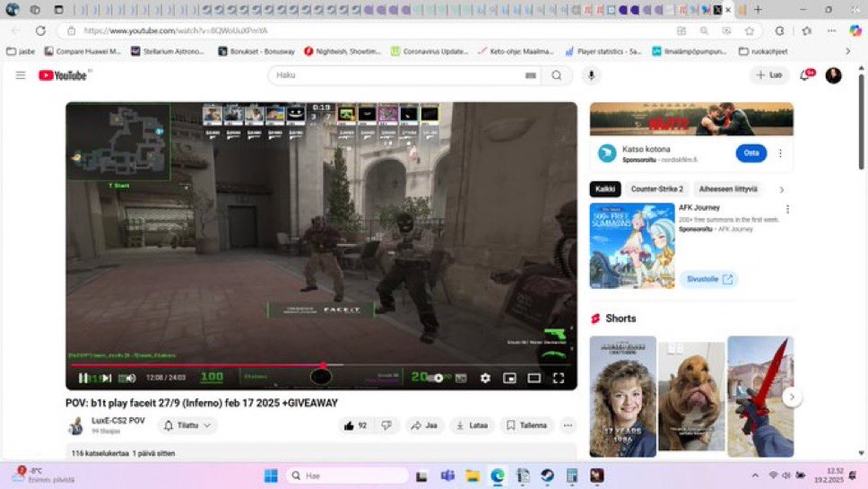
Task: Like the video
Action: pyautogui.click(x=355, y=425)
